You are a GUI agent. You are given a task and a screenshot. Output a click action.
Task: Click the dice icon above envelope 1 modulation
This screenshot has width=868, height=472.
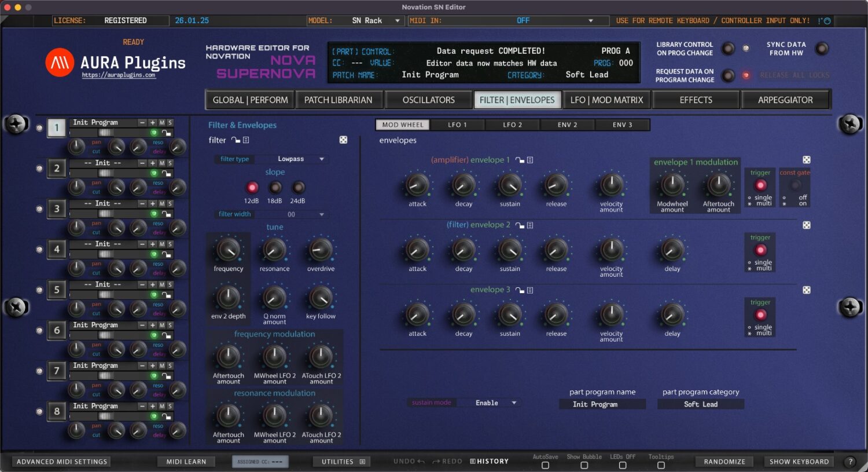[x=806, y=159]
